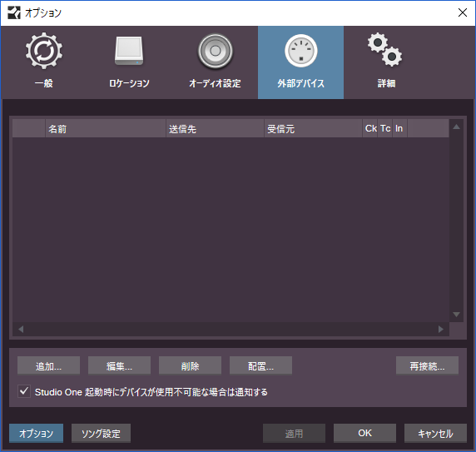Open the 一般 (General) gear icon tab

44,62
